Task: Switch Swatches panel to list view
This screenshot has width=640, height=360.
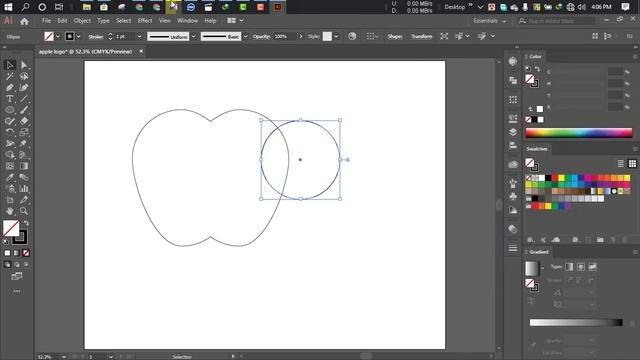Action: click(620, 164)
